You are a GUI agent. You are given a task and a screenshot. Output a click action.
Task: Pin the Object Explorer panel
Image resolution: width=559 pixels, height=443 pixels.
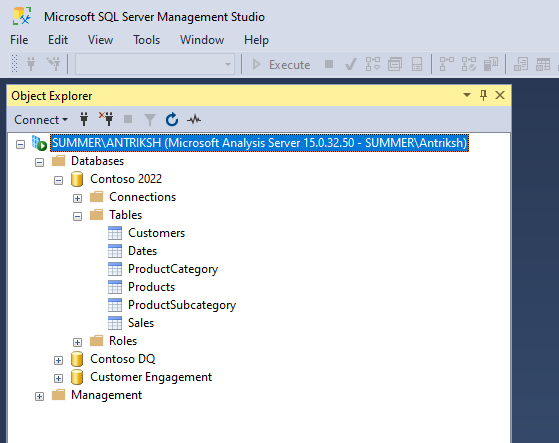click(483, 95)
